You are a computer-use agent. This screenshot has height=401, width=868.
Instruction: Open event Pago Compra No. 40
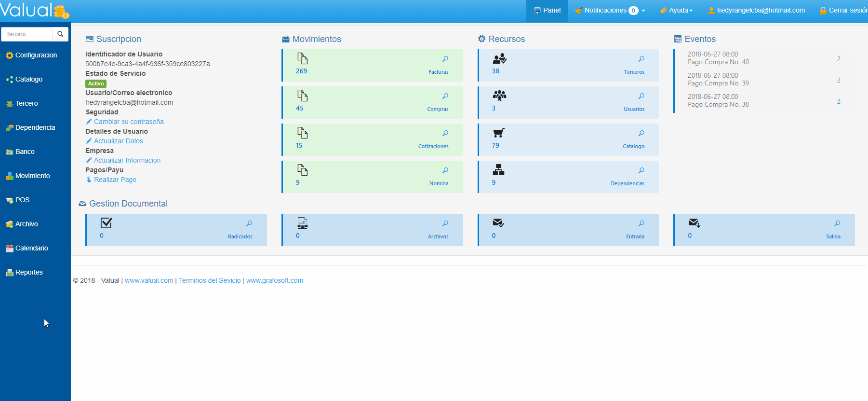[x=718, y=62]
